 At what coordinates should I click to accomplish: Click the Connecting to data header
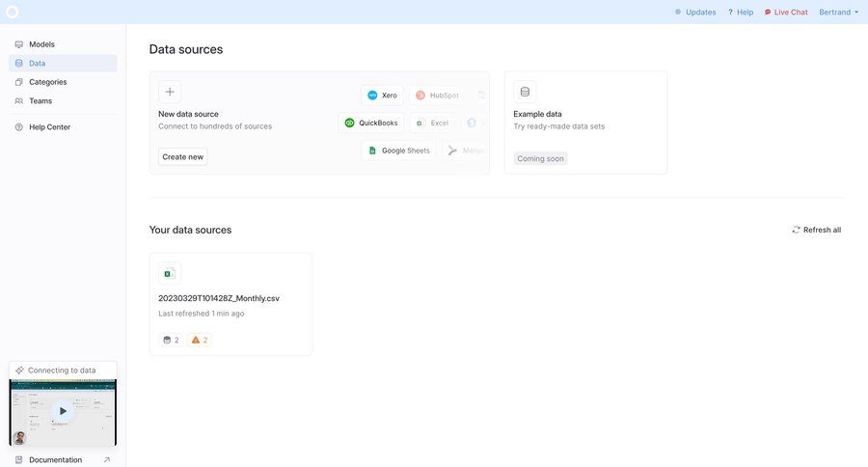tap(63, 371)
